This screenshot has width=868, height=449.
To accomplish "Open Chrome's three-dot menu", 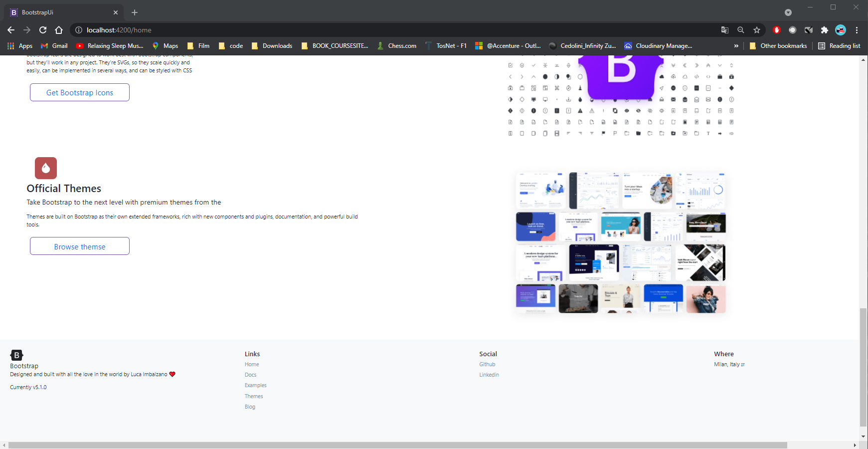I will [x=857, y=30].
